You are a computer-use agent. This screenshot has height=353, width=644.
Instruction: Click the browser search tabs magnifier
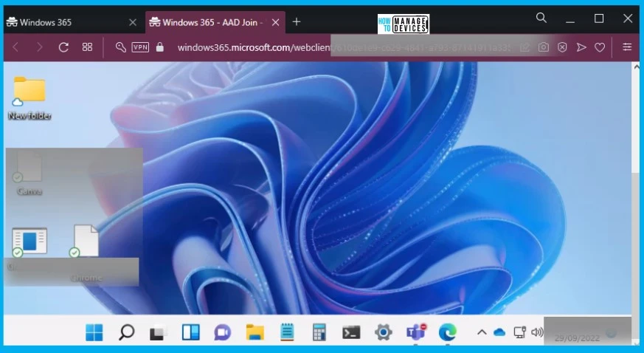click(x=541, y=18)
